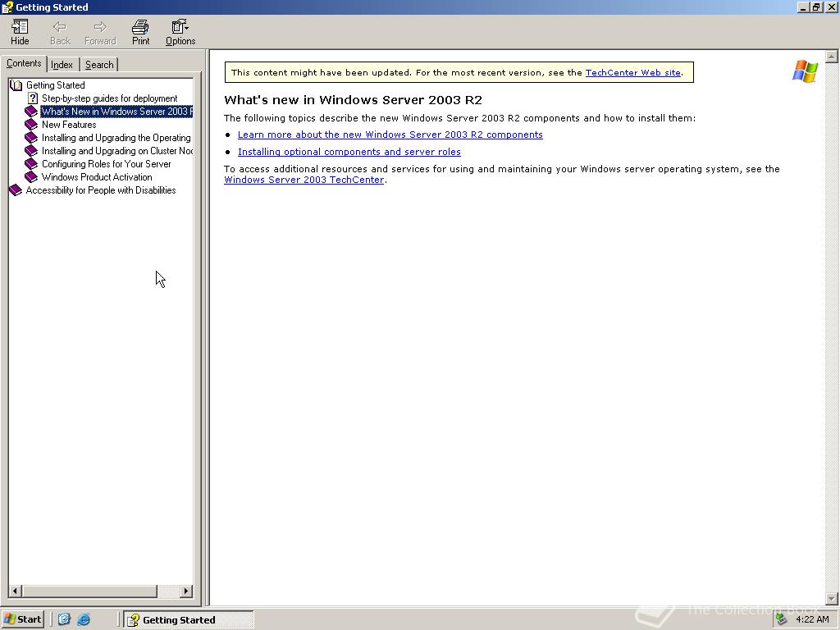Switch to the Contents tab
Screen dimensions: 840x630
[x=24, y=63]
